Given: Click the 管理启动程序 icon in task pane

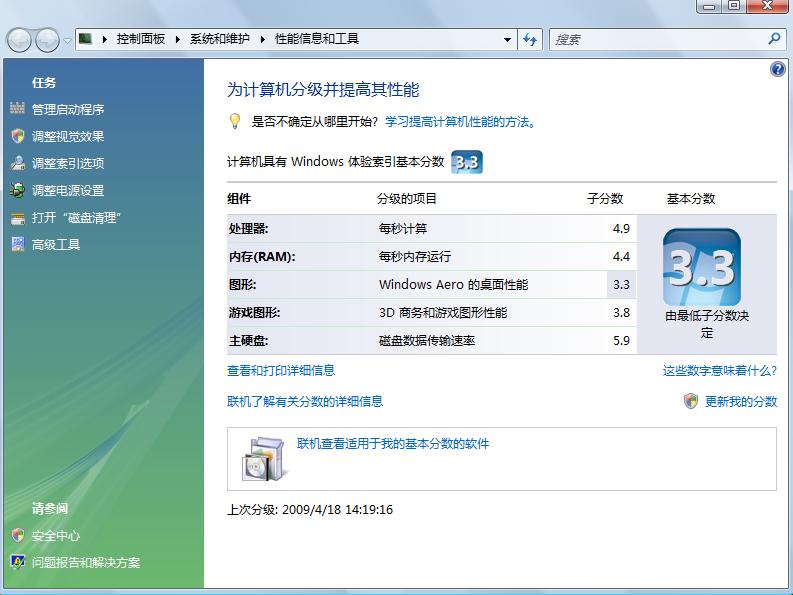Looking at the screenshot, I should 17,108.
